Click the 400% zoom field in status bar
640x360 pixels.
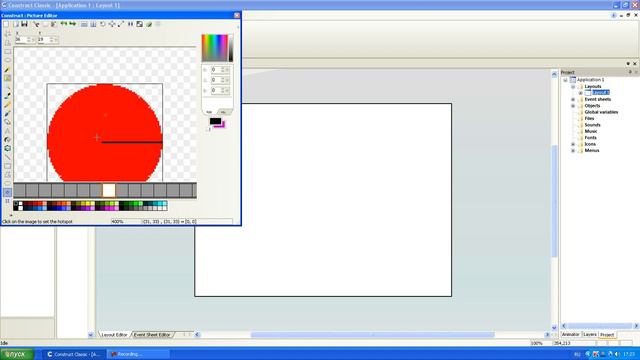(126, 222)
